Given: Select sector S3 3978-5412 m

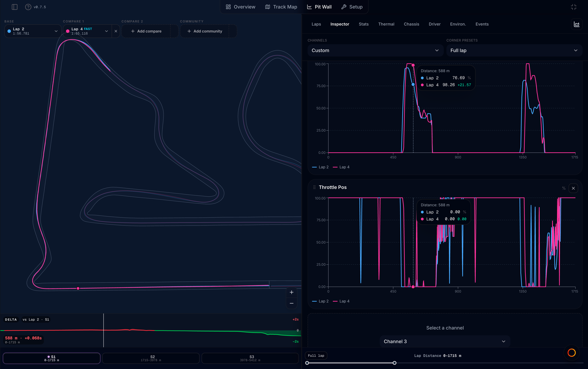Looking at the screenshot, I should pyautogui.click(x=250, y=358).
